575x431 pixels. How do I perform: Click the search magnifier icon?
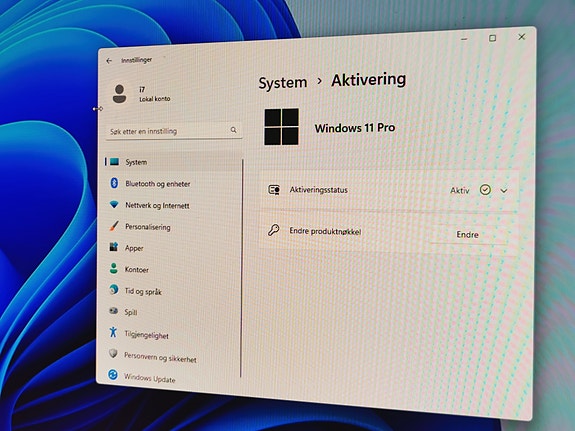234,130
